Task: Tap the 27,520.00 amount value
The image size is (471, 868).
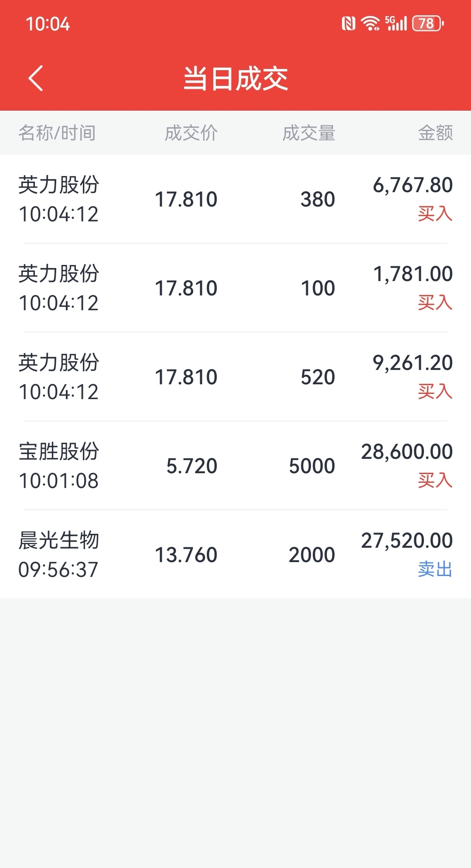Action: [407, 541]
